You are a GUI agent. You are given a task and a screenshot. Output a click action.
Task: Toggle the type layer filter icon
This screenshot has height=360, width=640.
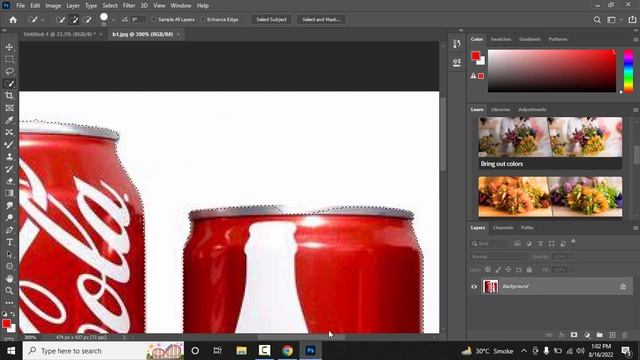point(540,244)
